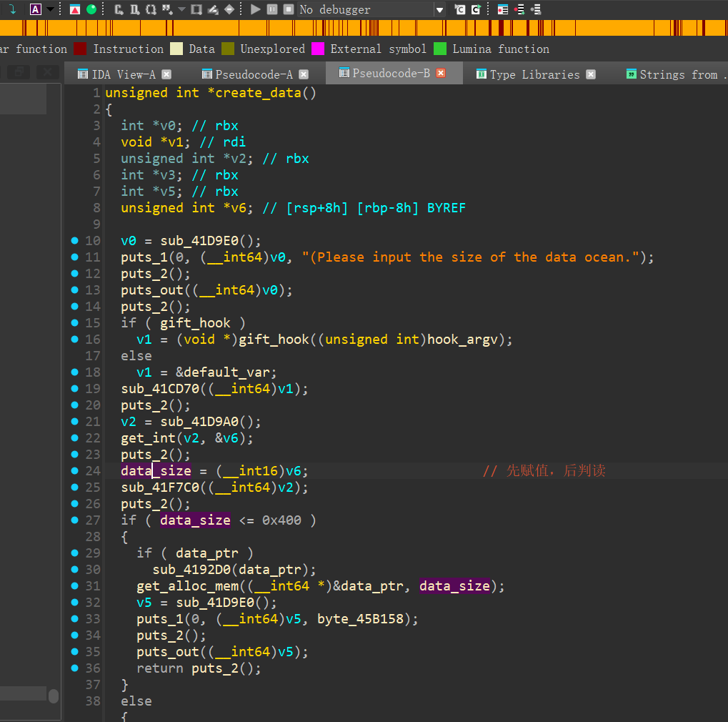The height and width of the screenshot is (722, 728).
Task: Click 'get_int' call on line 22
Action: (149, 437)
